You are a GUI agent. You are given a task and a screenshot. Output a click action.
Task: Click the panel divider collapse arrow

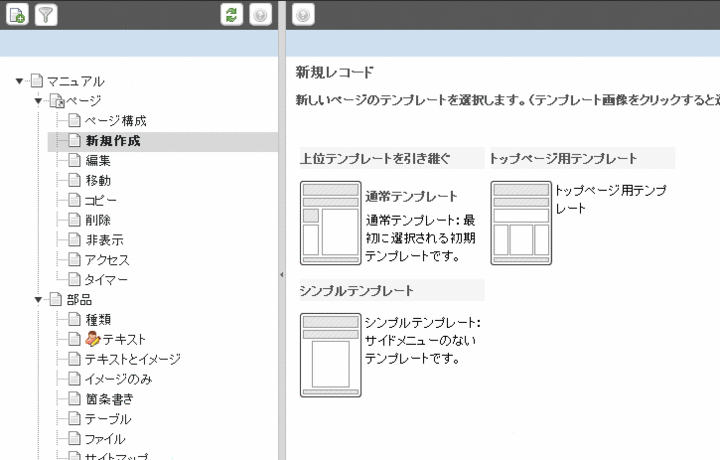point(281,274)
